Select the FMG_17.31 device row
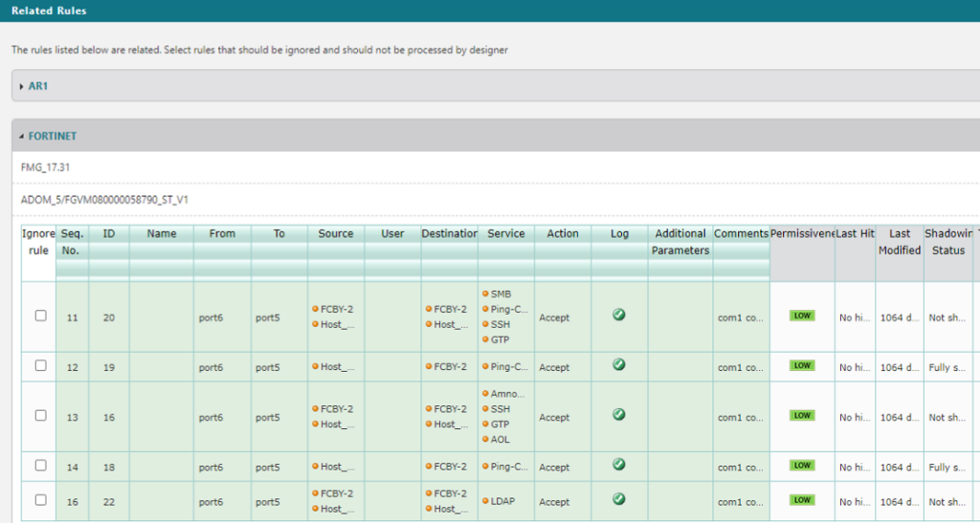 click(x=46, y=167)
